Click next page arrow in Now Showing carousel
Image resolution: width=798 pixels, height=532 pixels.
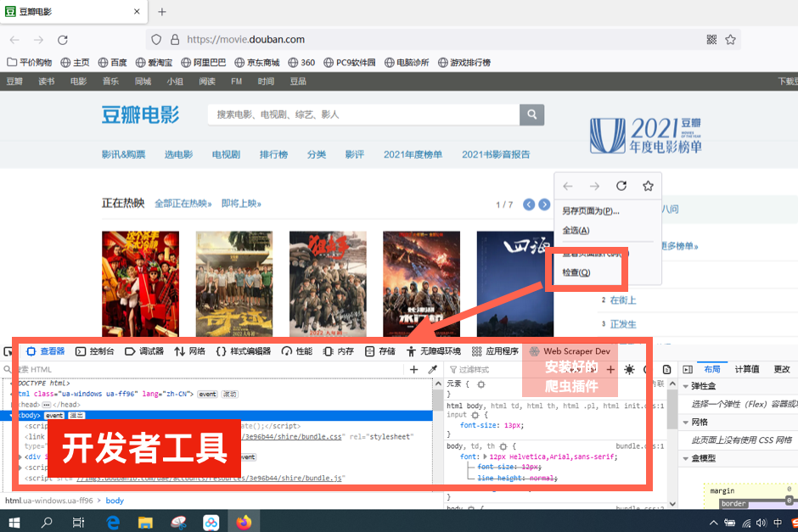[545, 204]
